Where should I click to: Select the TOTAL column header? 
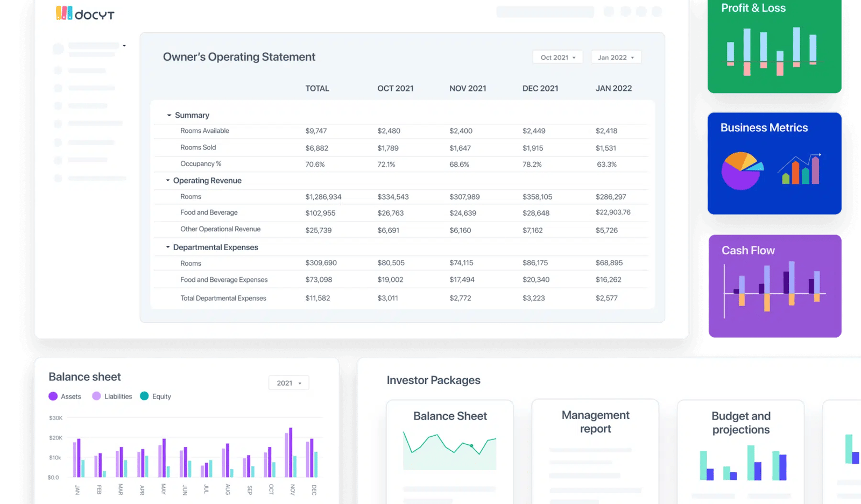point(317,88)
